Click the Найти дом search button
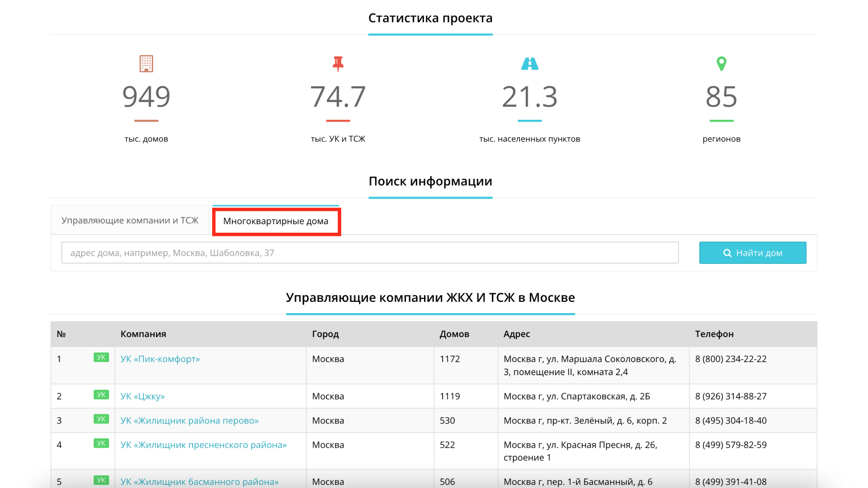Viewport: 868px width, 488px height. [x=753, y=253]
